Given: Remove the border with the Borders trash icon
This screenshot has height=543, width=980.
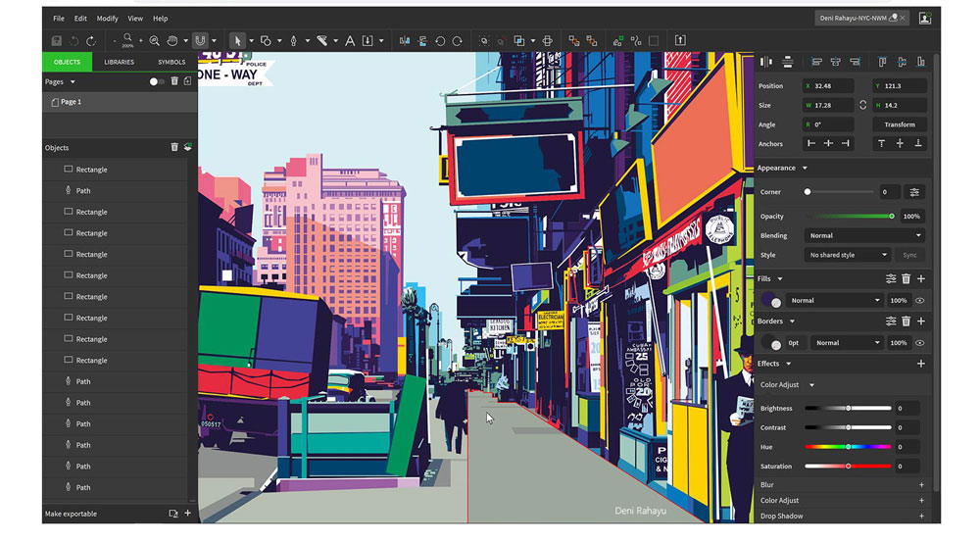Looking at the screenshot, I should [x=906, y=321].
